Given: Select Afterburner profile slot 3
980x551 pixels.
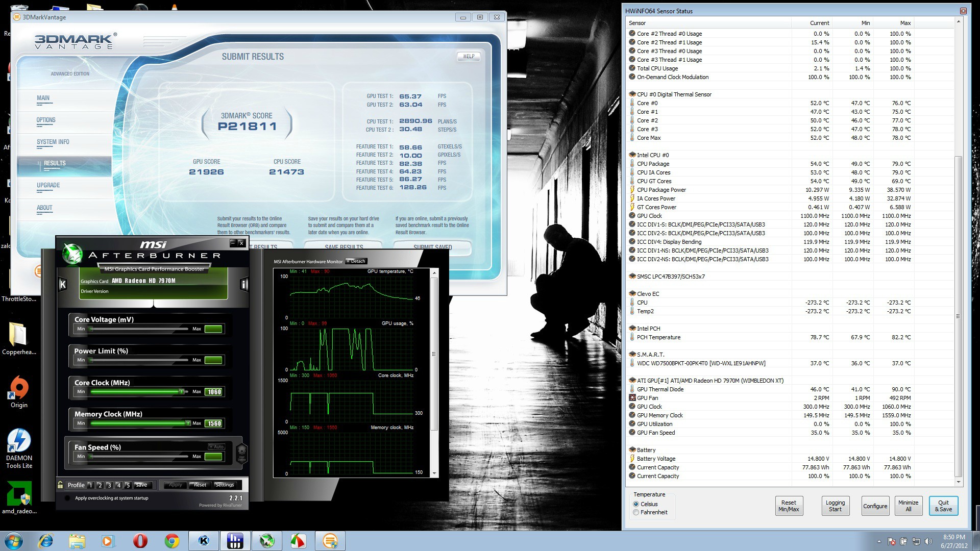Looking at the screenshot, I should pyautogui.click(x=109, y=485).
